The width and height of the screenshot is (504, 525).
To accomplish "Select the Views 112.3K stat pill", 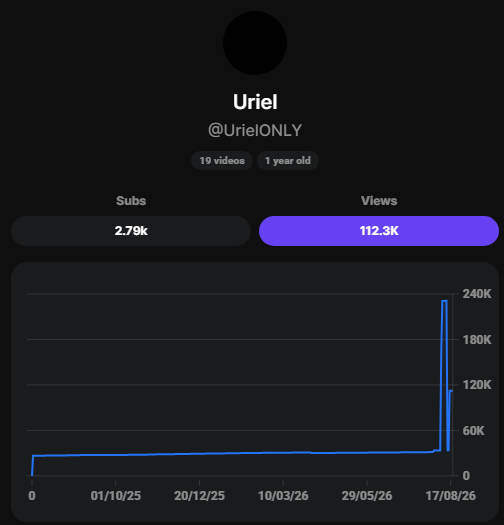I will [x=379, y=231].
